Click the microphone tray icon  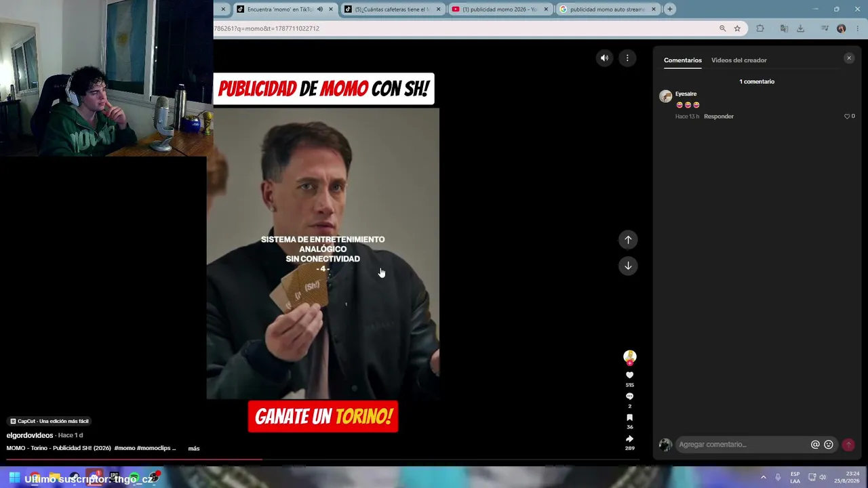778,477
